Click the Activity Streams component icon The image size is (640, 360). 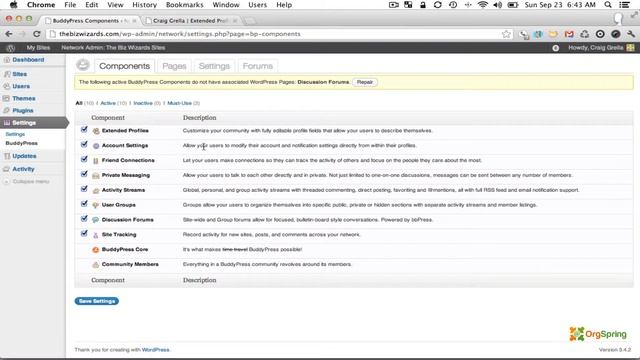coord(96,191)
